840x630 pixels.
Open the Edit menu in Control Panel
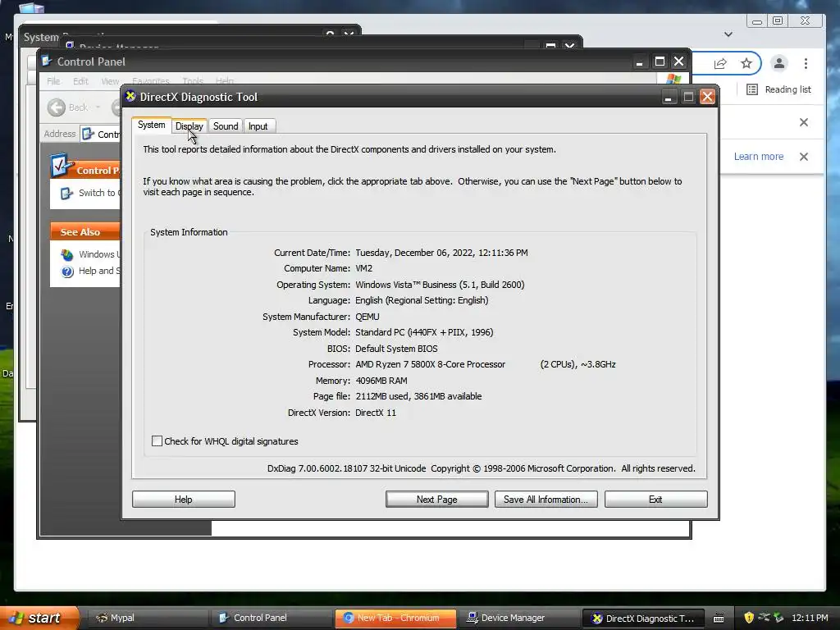[x=81, y=81]
